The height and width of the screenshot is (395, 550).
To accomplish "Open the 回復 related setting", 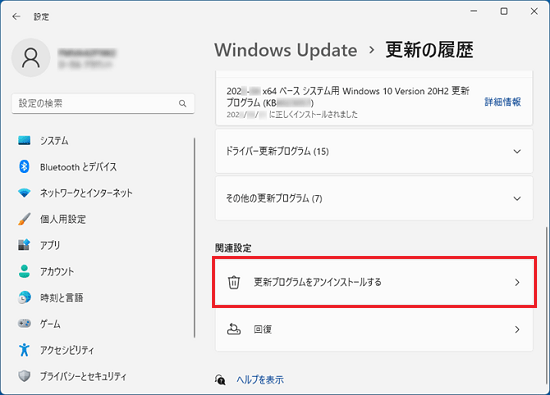I will 374,329.
